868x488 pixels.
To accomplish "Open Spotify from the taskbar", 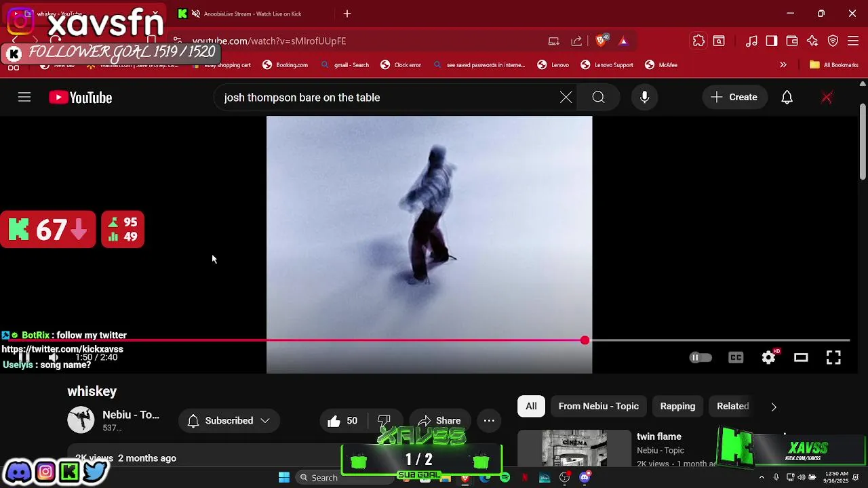I will tap(505, 478).
